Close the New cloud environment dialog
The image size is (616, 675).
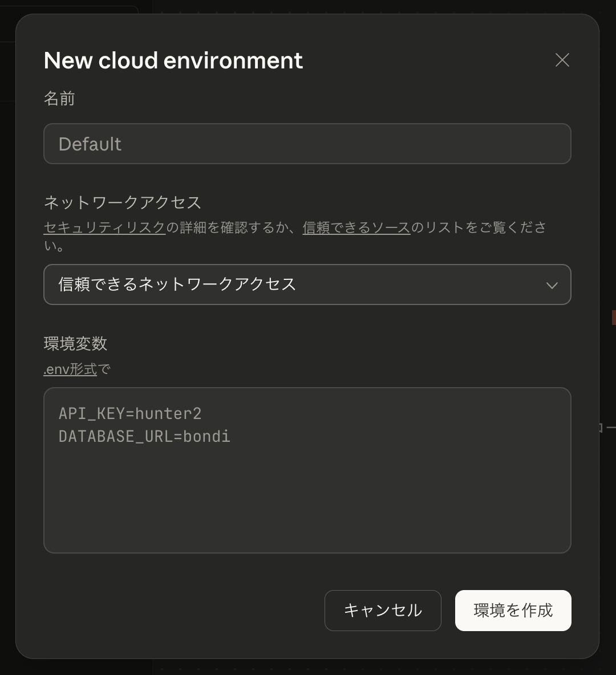coord(562,60)
